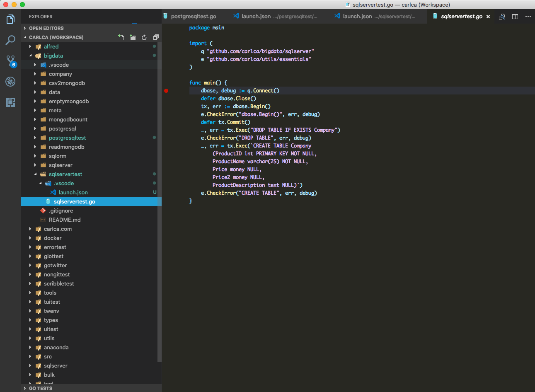The width and height of the screenshot is (535, 392).
Task: Split the editor into two panes
Action: coord(515,17)
